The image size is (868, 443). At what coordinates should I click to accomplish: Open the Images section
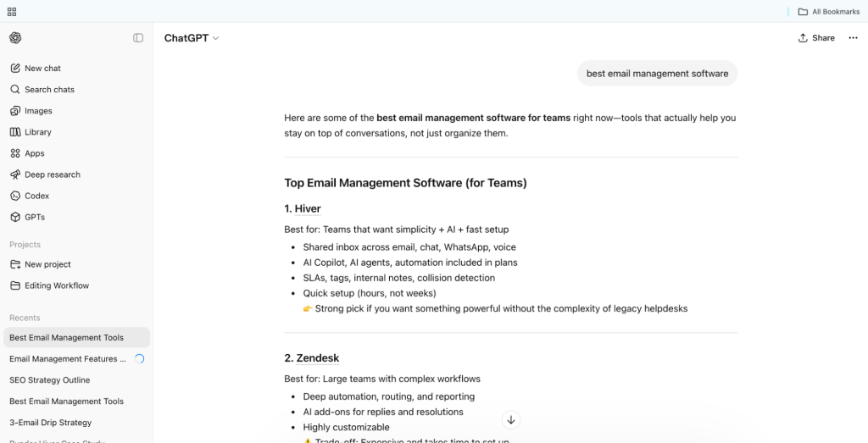tap(76, 111)
